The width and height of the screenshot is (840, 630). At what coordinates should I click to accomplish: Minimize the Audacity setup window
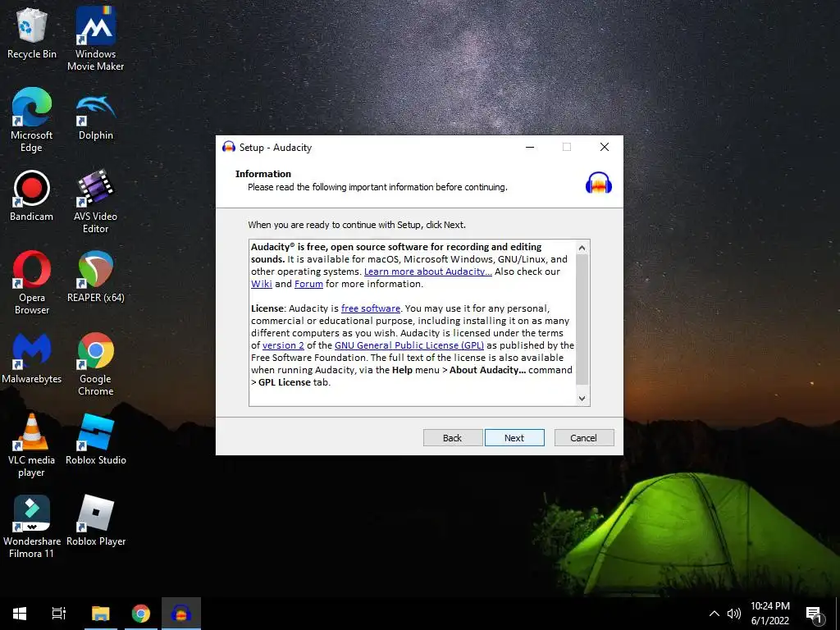pos(530,147)
